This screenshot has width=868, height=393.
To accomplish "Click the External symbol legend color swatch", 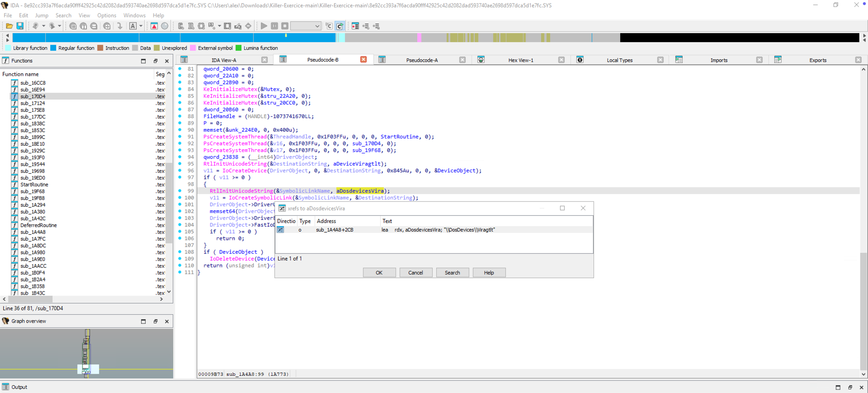I will (193, 48).
